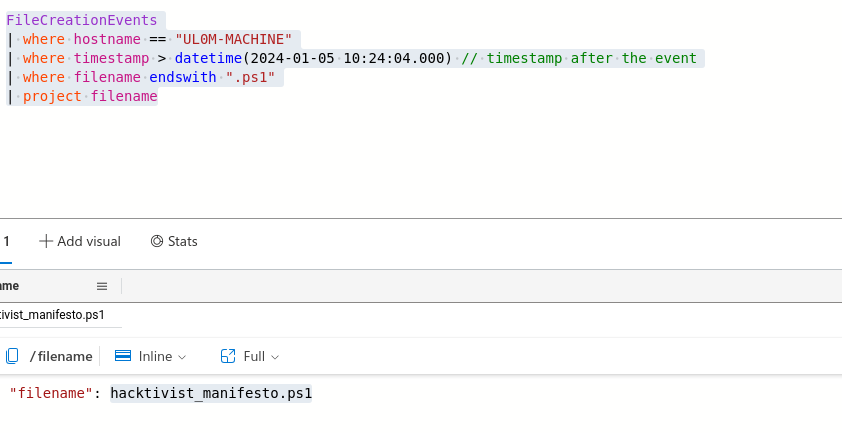
Task: Click the hacktivist_manifesto.ps1 value in JSON view
Action: 211,394
